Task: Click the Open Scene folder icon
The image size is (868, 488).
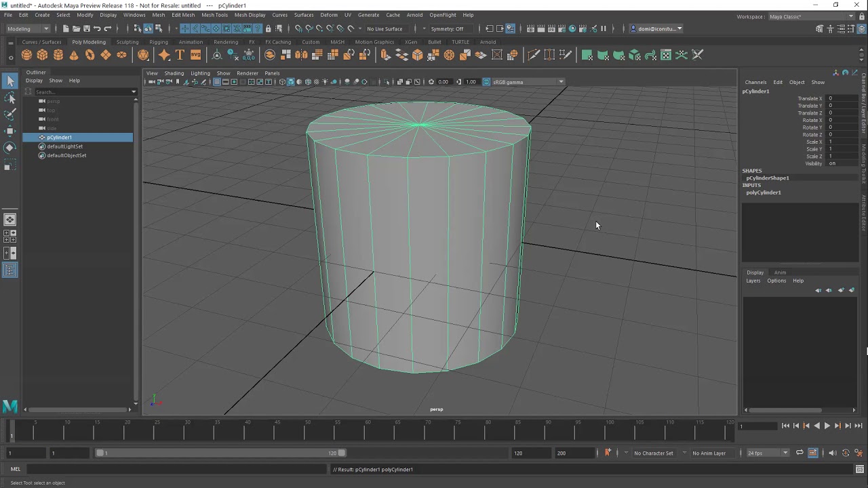Action: [76, 28]
